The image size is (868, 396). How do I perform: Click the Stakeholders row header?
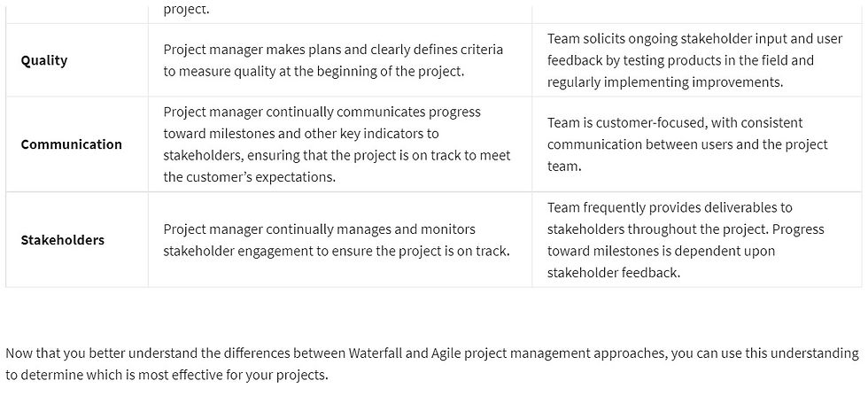63,240
